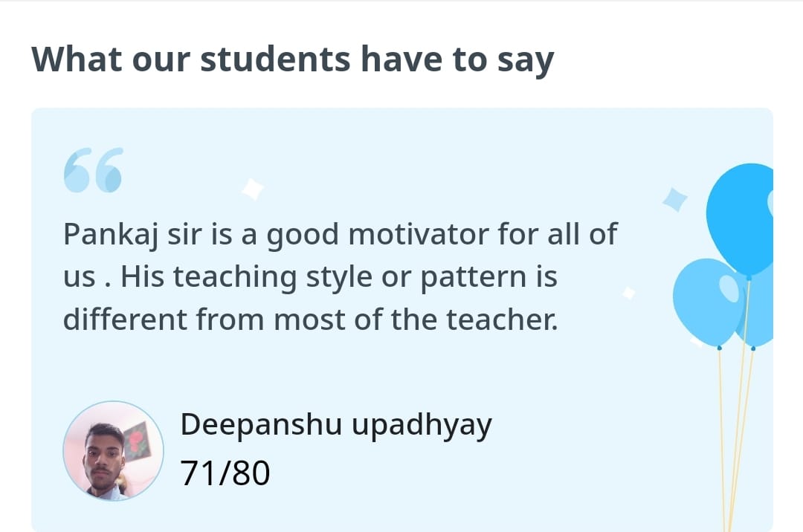
Task: Click the word 'students' in the heading
Action: [275, 59]
